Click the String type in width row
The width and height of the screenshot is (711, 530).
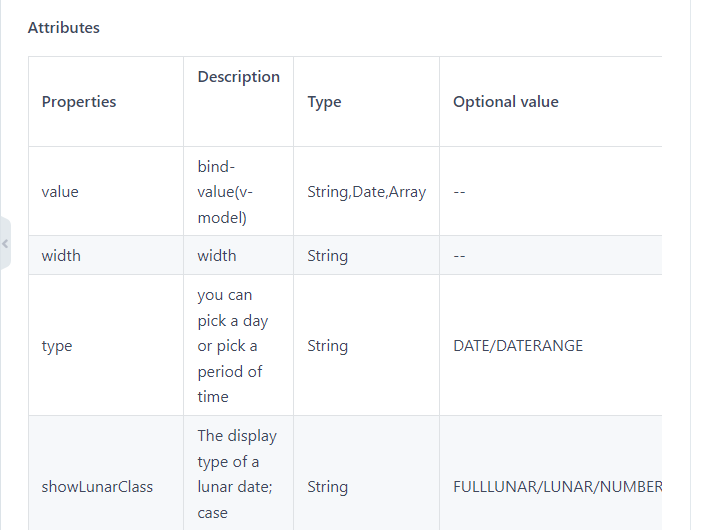coord(327,256)
